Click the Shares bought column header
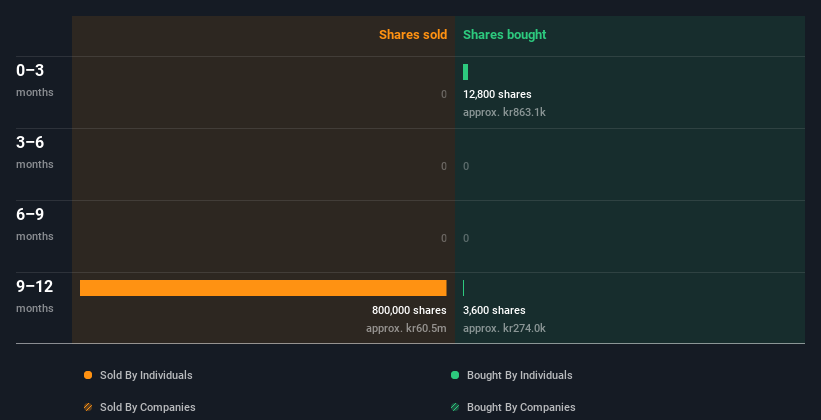 504,35
